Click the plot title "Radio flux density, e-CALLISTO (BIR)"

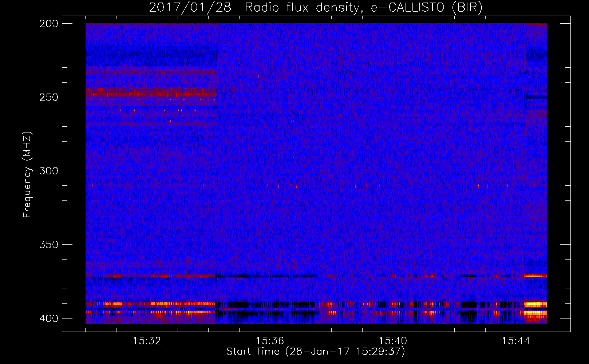pyautogui.click(x=364, y=8)
